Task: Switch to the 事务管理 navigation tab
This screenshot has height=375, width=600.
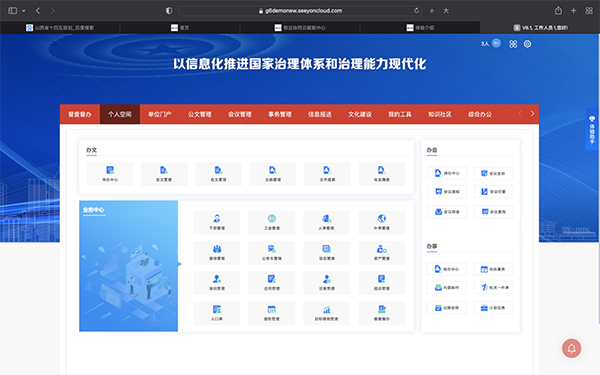Action: (280, 114)
